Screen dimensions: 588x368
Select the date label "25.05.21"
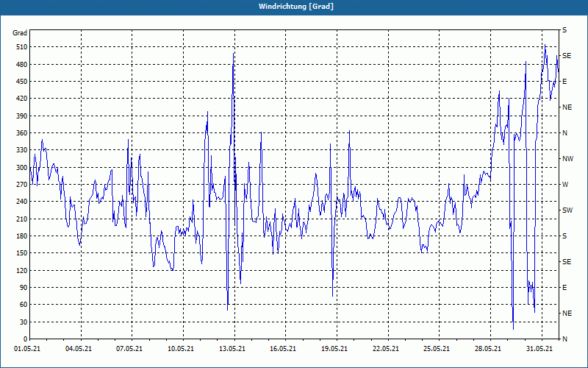(x=437, y=349)
